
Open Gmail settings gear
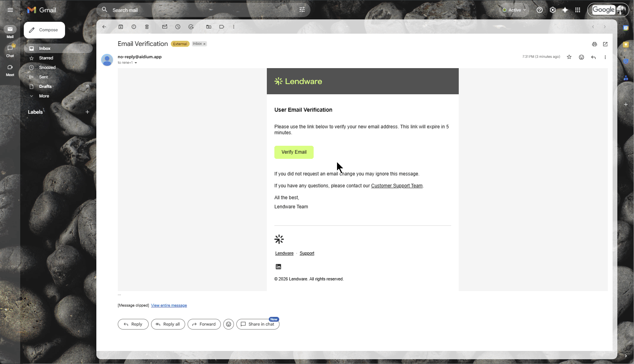pos(553,10)
